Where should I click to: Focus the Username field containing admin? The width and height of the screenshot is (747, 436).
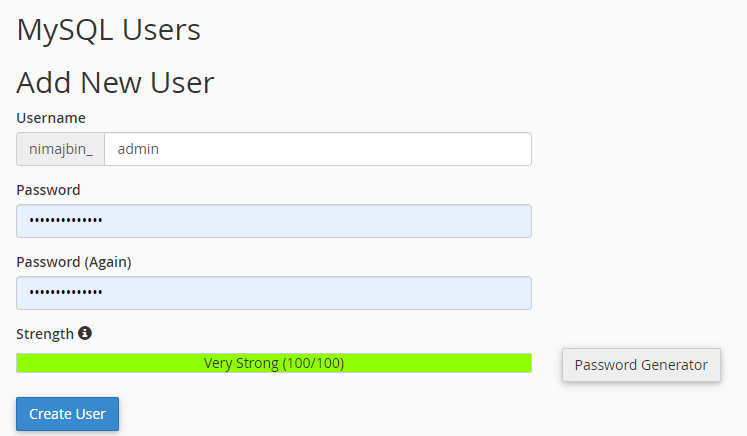pos(318,149)
